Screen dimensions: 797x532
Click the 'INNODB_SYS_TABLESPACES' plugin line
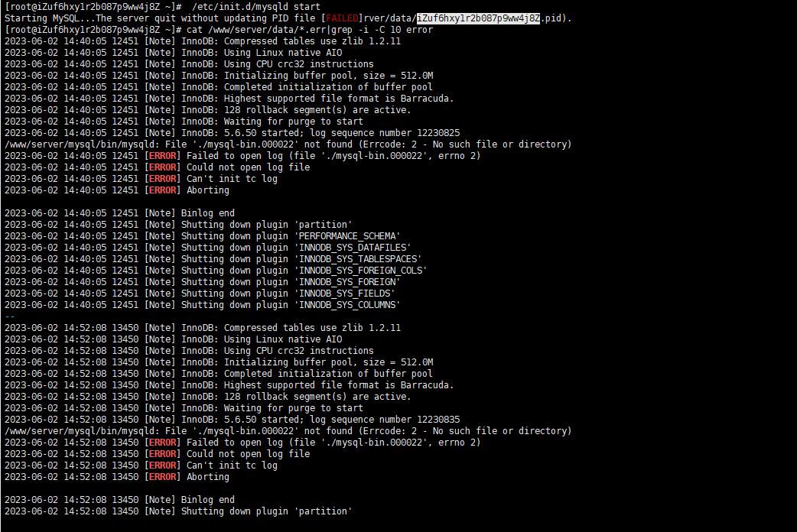(x=213, y=259)
